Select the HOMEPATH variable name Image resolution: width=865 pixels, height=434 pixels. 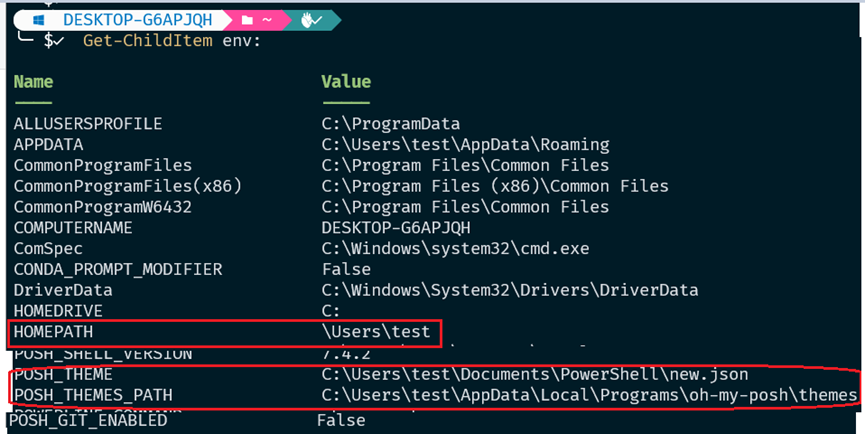[x=54, y=332]
